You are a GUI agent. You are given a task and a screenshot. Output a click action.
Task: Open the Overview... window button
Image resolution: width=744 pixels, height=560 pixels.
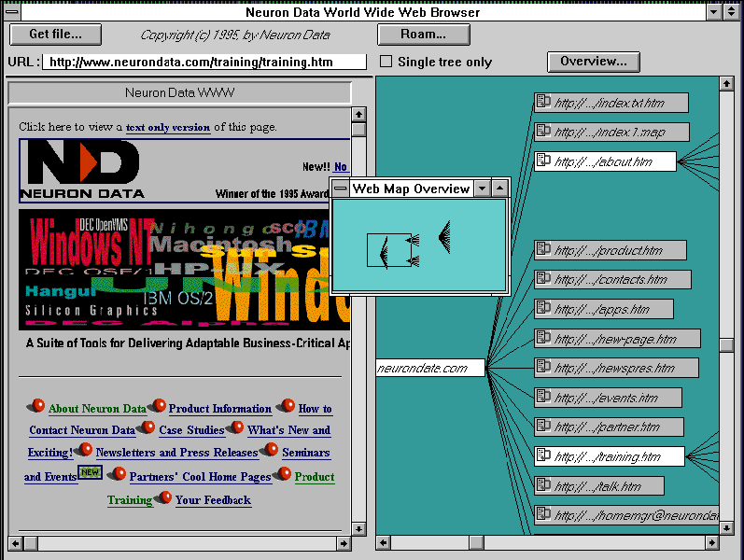click(593, 62)
